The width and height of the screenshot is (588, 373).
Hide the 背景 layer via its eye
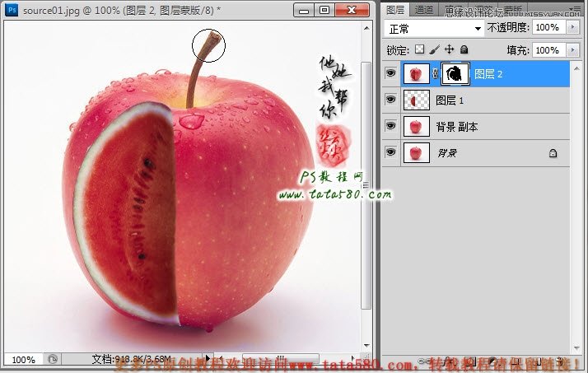coord(390,152)
